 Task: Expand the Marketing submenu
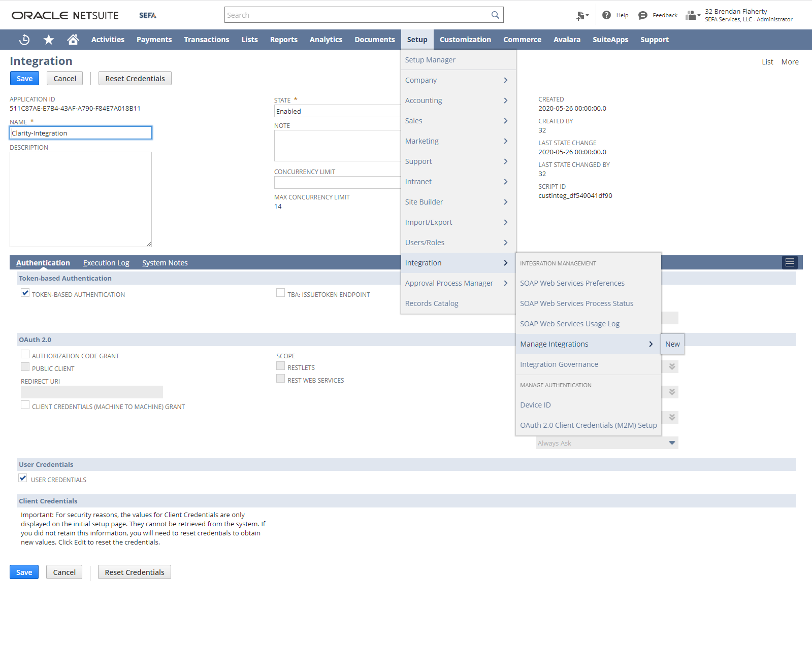(x=458, y=141)
